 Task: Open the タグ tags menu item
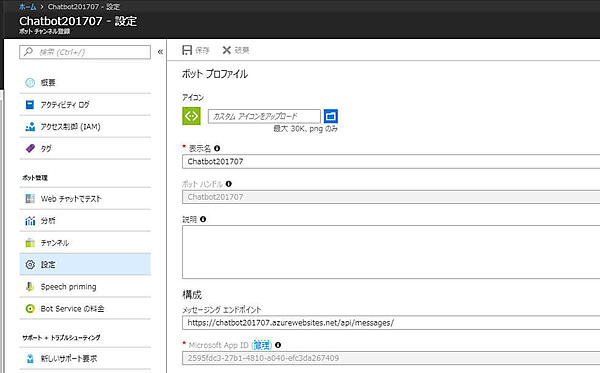point(85,148)
